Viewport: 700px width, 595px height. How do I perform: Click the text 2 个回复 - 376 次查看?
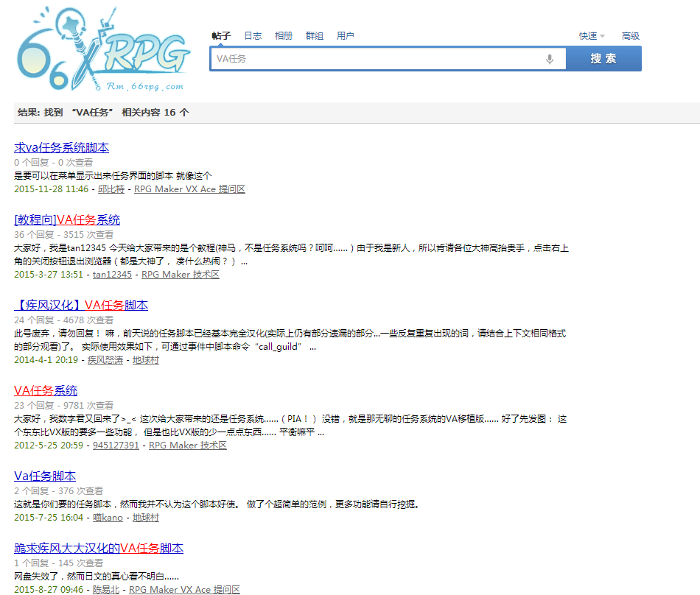pos(58,491)
